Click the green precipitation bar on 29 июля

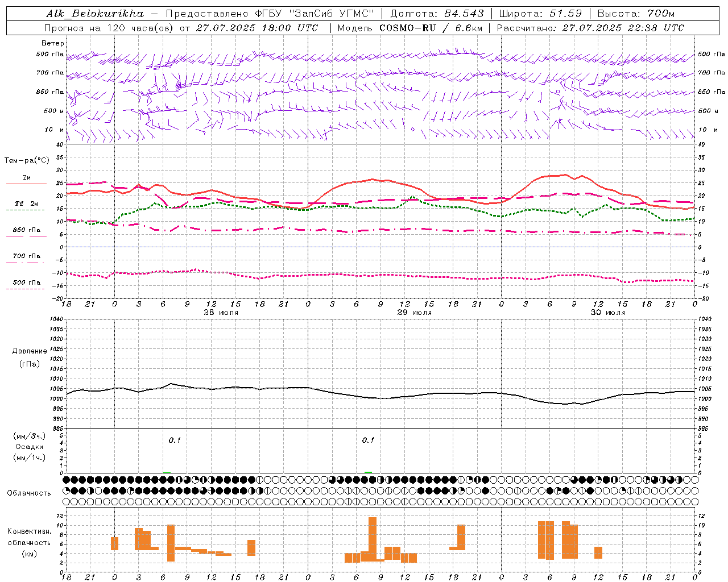tap(368, 472)
